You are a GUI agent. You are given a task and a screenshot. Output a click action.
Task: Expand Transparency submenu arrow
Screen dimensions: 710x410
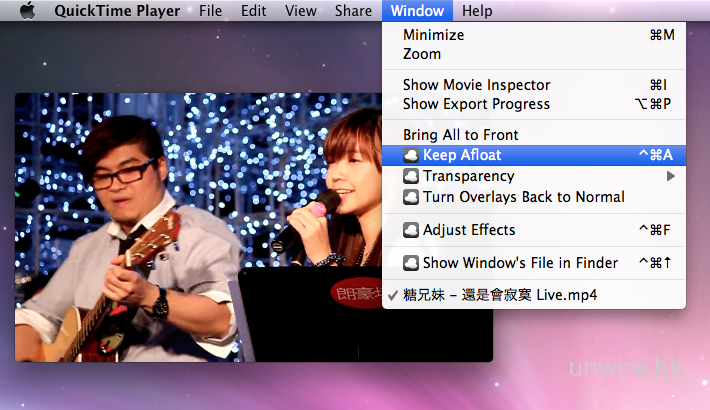pyautogui.click(x=670, y=176)
